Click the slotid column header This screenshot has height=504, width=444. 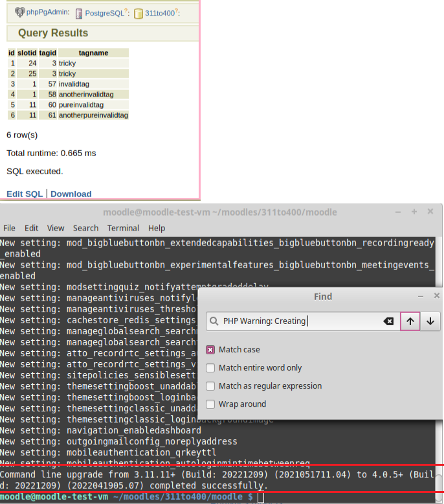click(27, 52)
